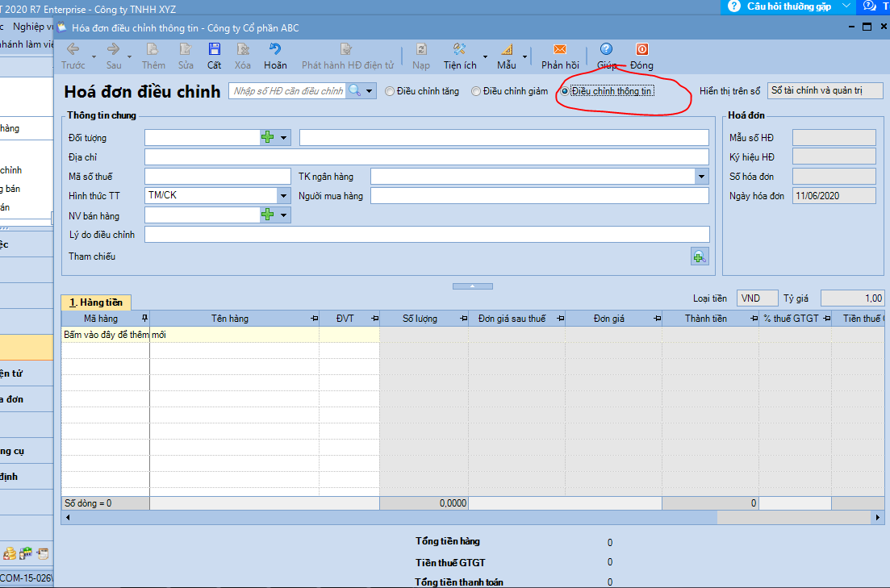
Task: Expand the Sau dropdown arrow
Action: pos(129,56)
